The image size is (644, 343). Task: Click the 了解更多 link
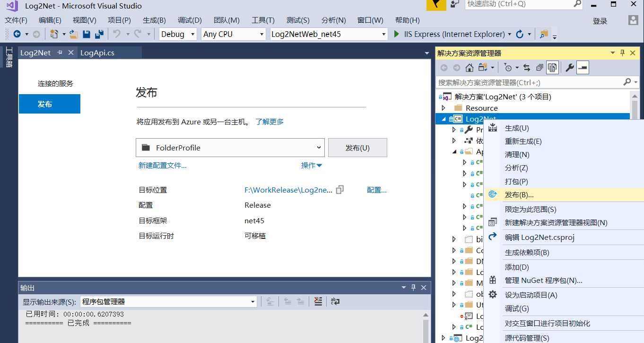tap(270, 122)
